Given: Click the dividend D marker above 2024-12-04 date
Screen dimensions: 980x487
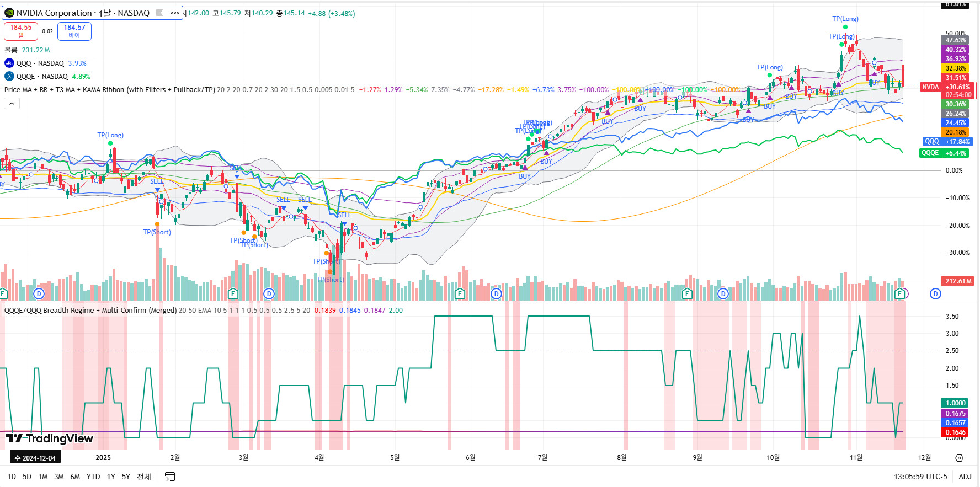Looking at the screenshot, I should click(39, 293).
